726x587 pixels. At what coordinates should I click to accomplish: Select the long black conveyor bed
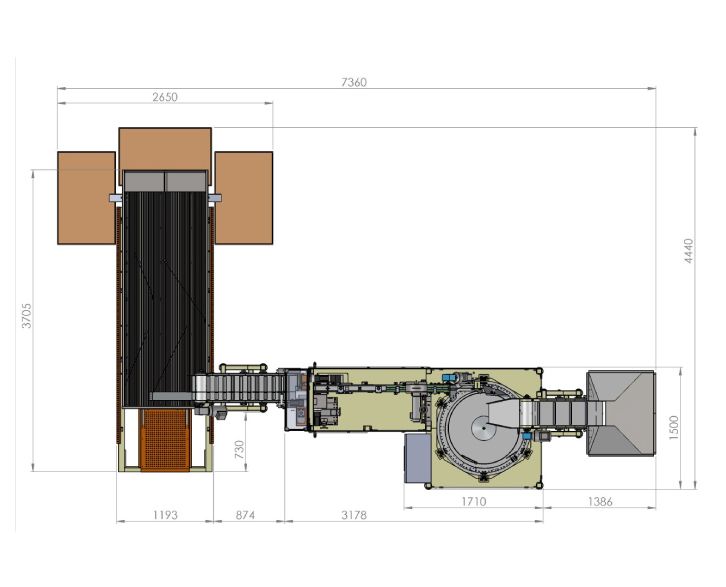[165, 290]
